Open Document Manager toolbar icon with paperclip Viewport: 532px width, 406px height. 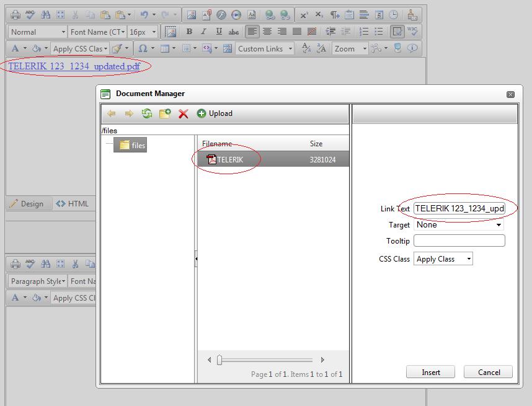[x=206, y=15]
